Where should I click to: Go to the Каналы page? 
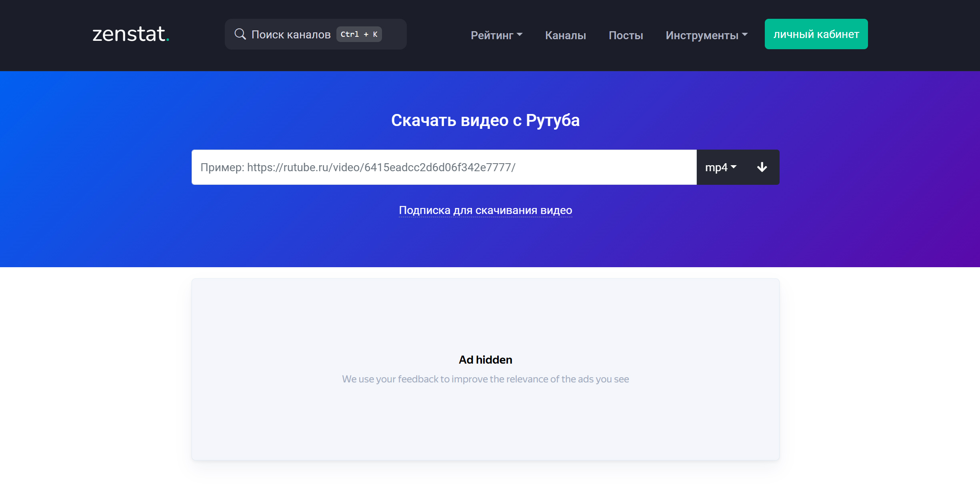565,35
